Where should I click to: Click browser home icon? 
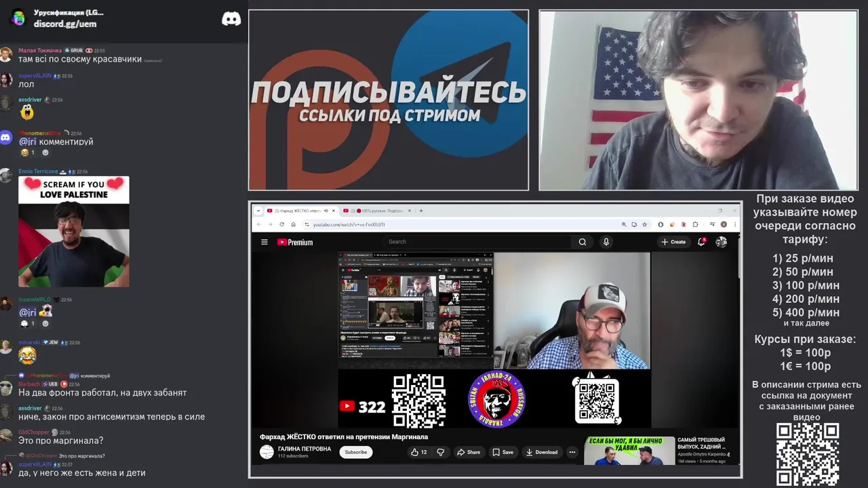point(293,224)
